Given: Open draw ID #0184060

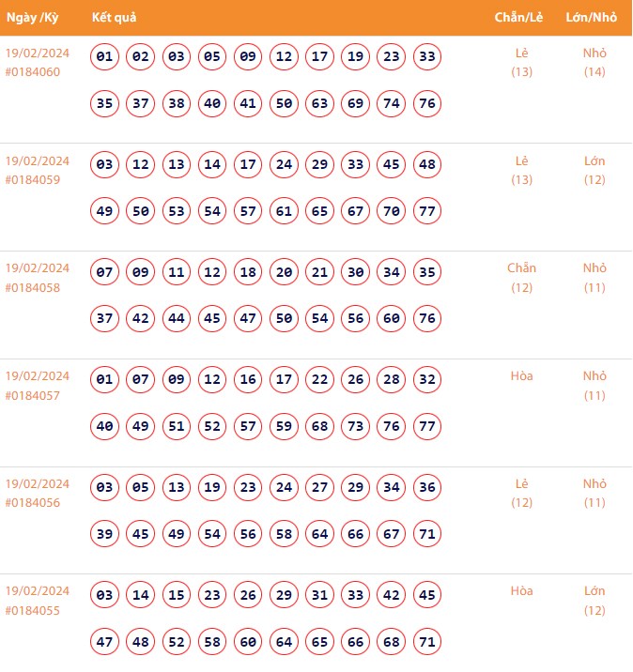Looking at the screenshot, I should coord(33,72).
